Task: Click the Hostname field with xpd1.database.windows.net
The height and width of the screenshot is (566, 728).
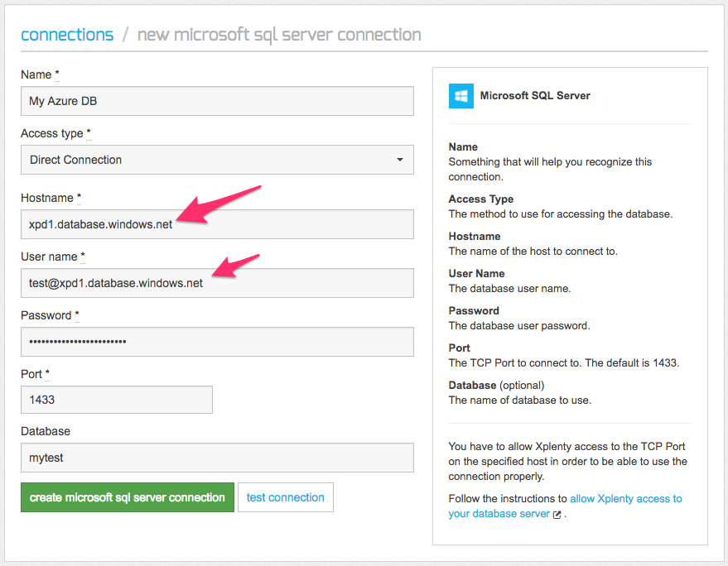Action: pyautogui.click(x=217, y=224)
